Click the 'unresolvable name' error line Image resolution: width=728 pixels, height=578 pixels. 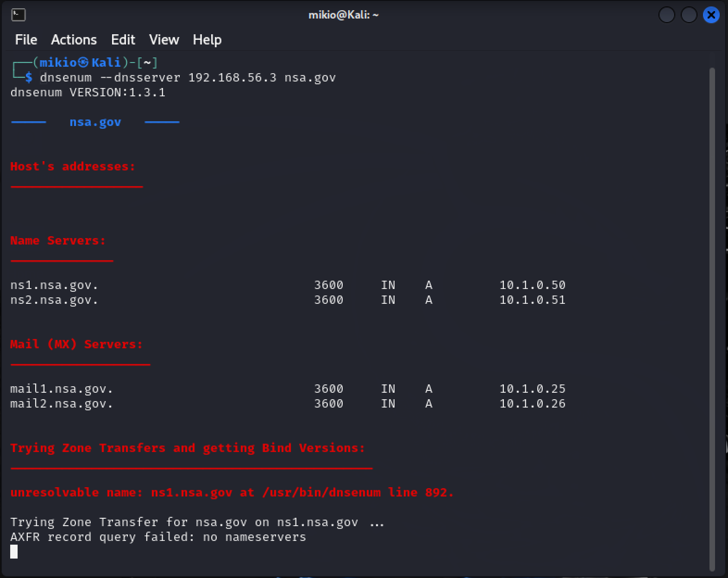click(232, 492)
